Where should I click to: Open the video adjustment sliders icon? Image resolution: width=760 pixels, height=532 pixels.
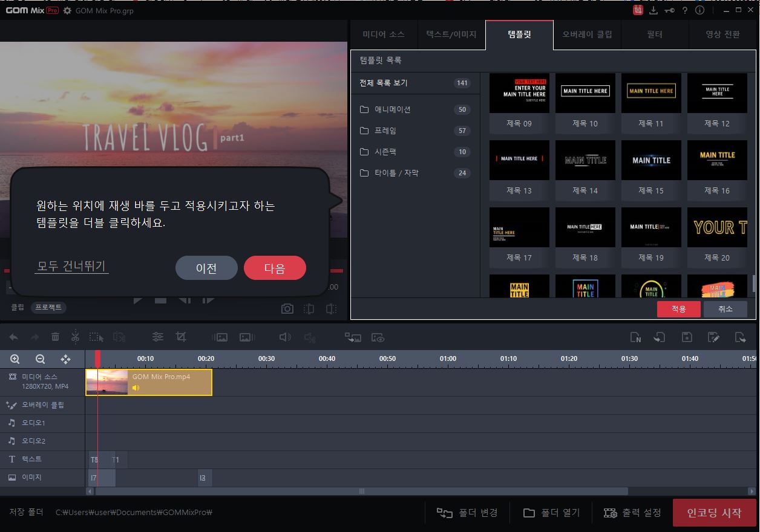158,337
